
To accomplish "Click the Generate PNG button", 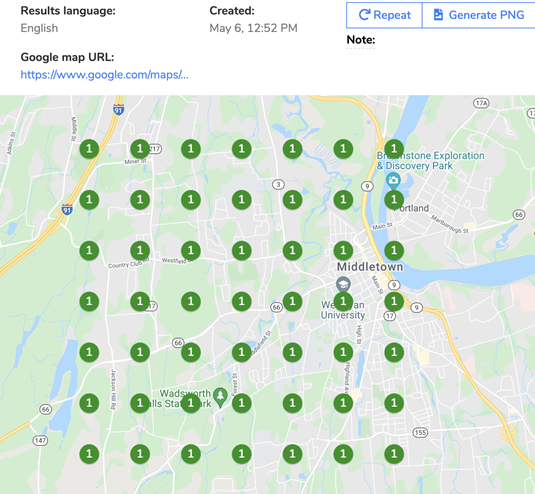I will pos(479,15).
